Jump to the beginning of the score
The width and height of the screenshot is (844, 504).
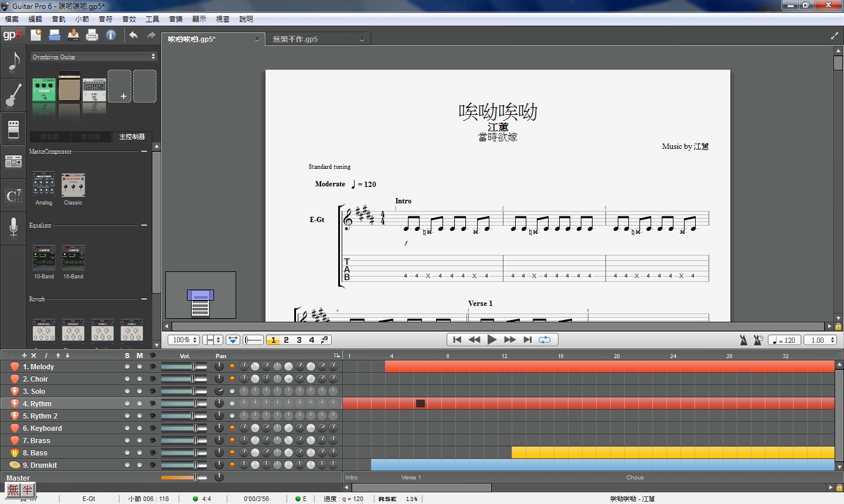tap(457, 339)
